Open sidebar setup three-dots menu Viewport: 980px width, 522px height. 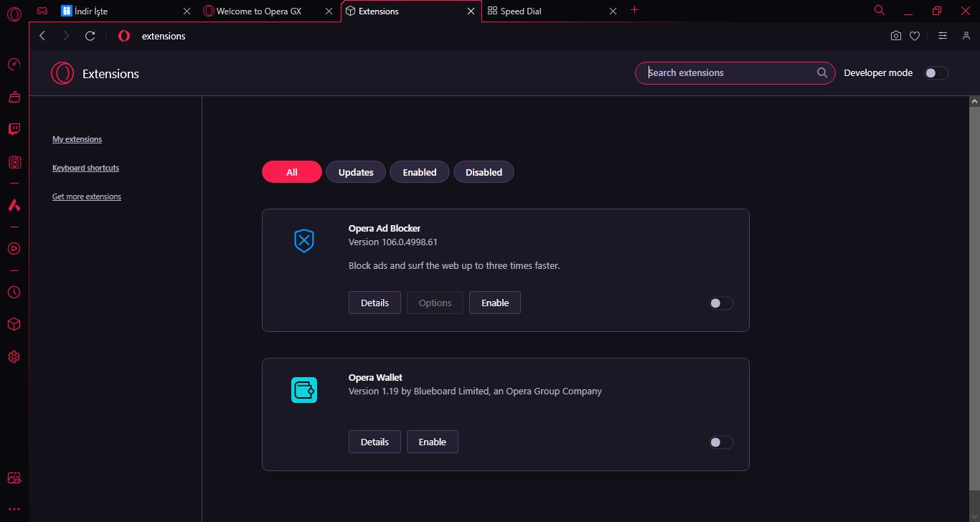click(x=14, y=509)
